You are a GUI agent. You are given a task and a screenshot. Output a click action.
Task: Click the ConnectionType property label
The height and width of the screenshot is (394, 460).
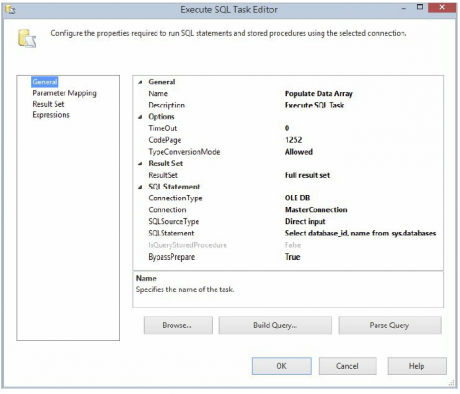click(x=175, y=198)
